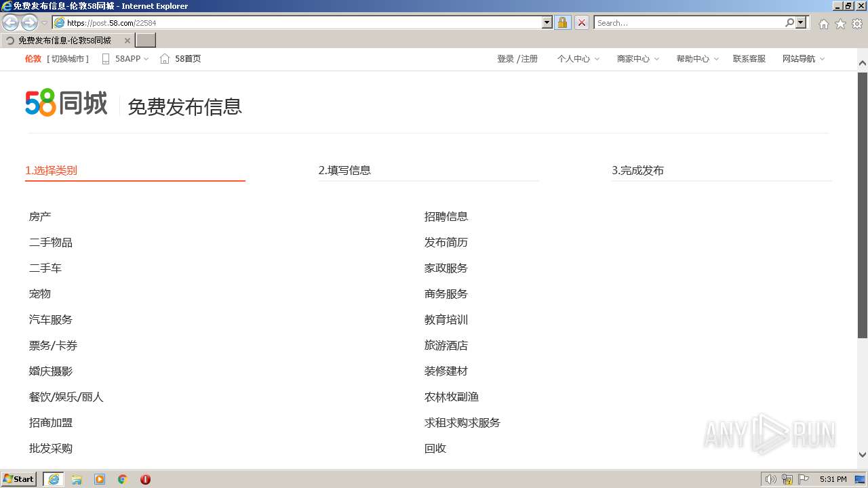Choose the 婚庆摄影 category
The image size is (868, 488).
[x=51, y=371]
